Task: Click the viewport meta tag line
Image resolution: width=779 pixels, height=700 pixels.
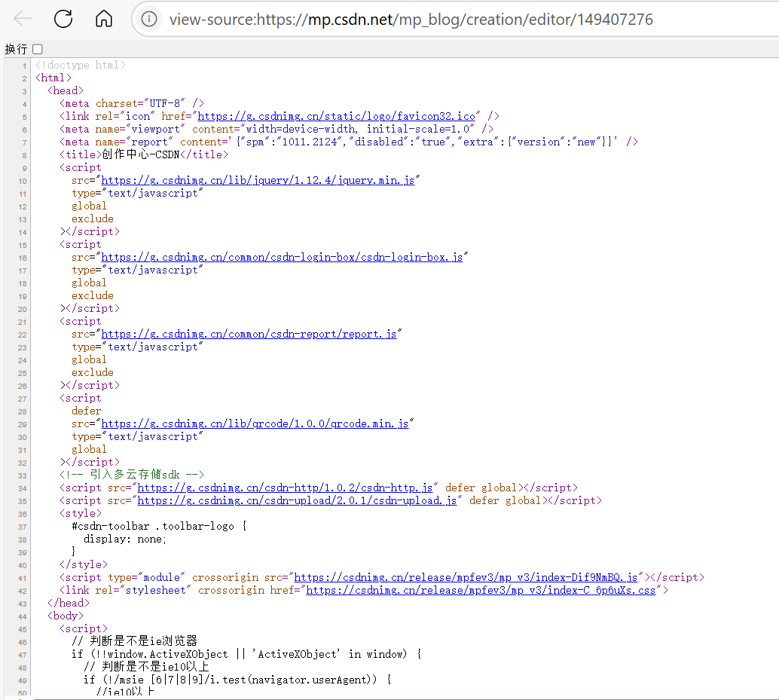Action: 276,129
